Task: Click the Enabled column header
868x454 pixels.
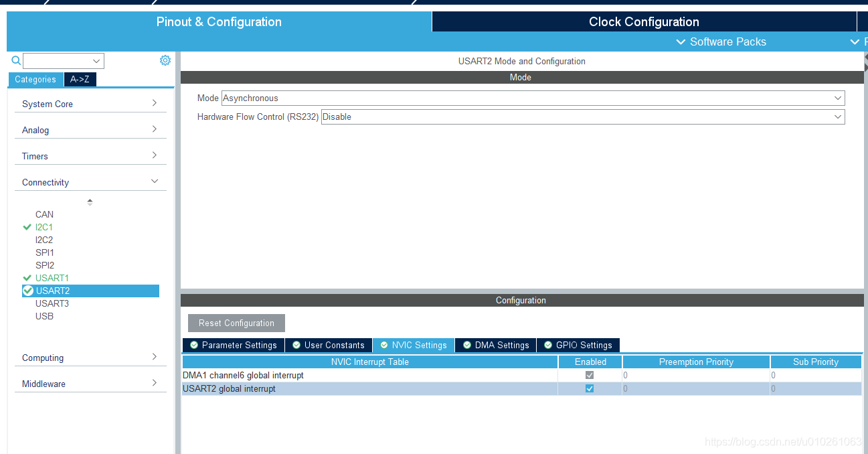Action: point(590,362)
